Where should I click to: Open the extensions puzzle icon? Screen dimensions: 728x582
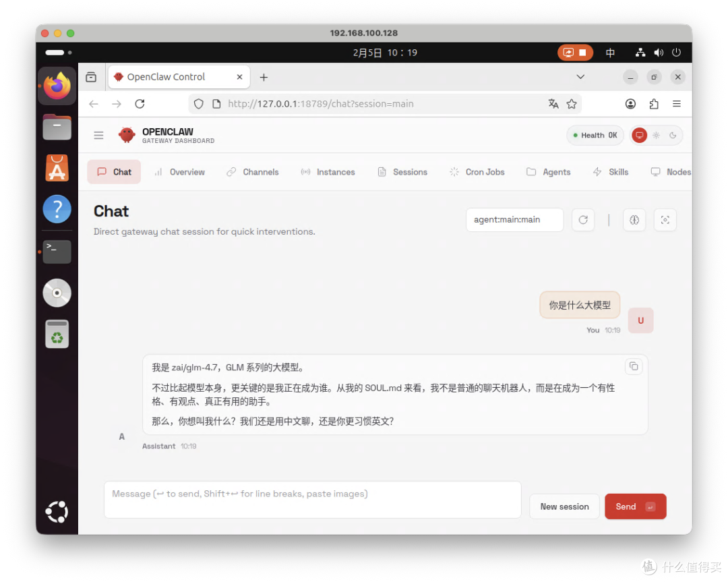[654, 104]
